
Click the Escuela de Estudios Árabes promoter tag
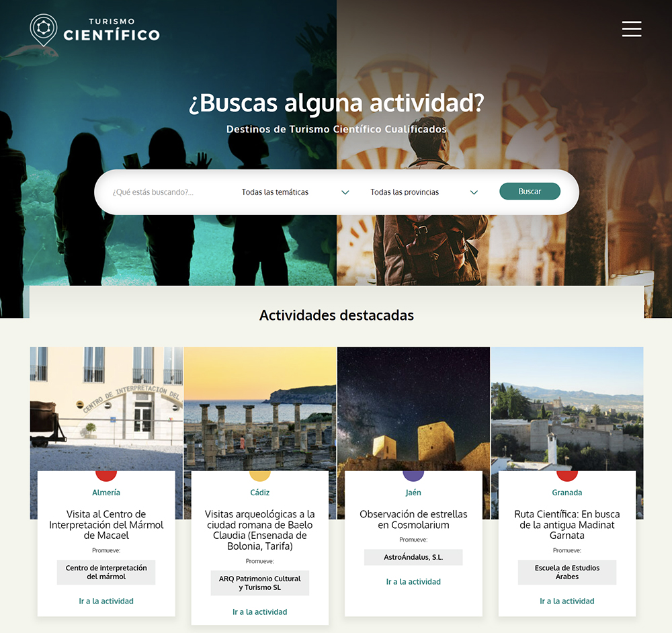(x=567, y=572)
